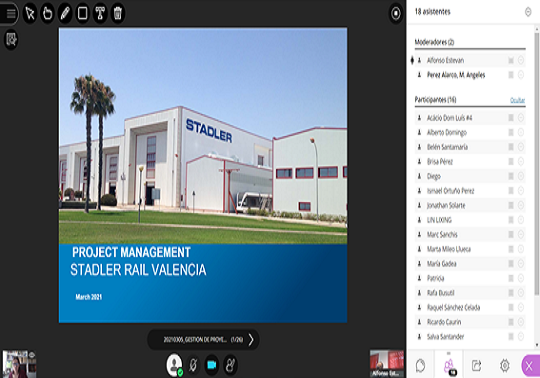Screen dimensions: 540x378
Task: Click the trash clear annotations icon
Action: (x=118, y=13)
